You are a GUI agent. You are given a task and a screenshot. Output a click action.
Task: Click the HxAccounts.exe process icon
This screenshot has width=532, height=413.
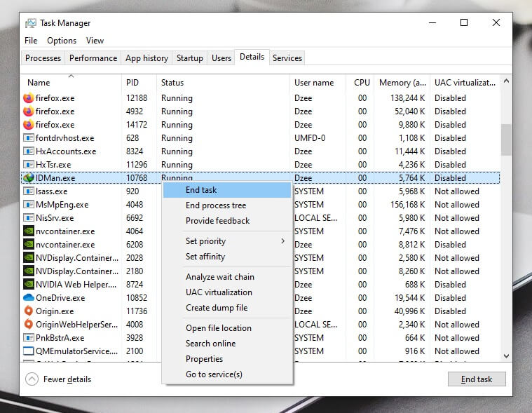pos(29,151)
